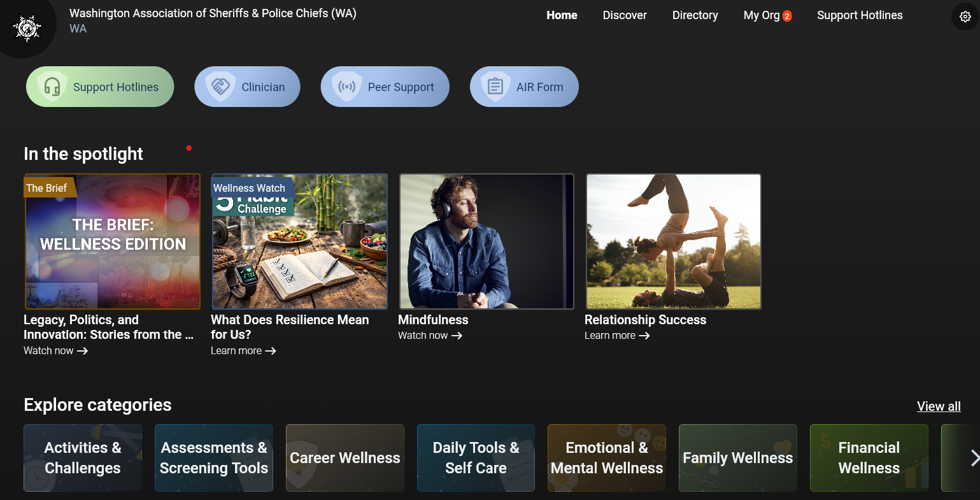Image resolution: width=980 pixels, height=500 pixels.
Task: Open the Wellness Watch Habit Challenge thumbnail
Action: tap(299, 241)
